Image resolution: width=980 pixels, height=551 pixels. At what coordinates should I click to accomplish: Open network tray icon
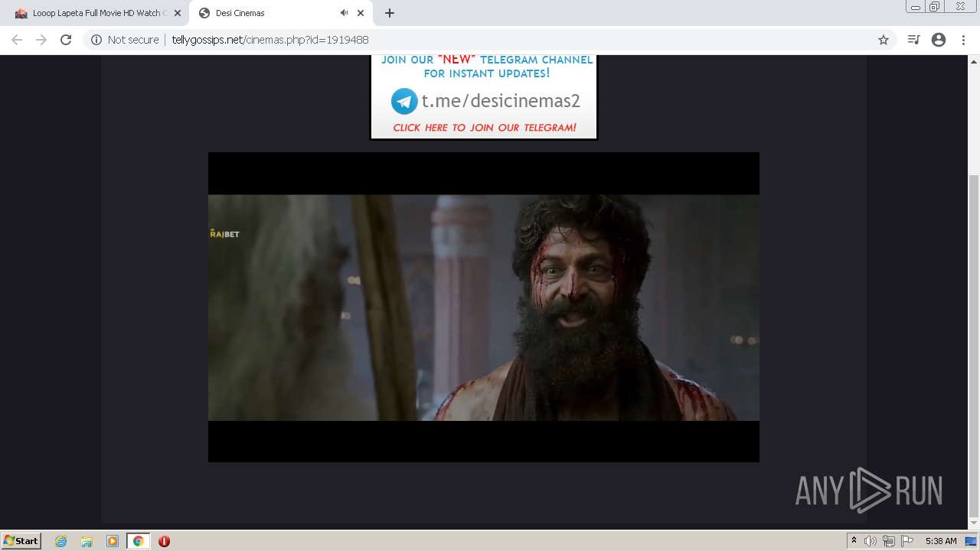point(889,541)
